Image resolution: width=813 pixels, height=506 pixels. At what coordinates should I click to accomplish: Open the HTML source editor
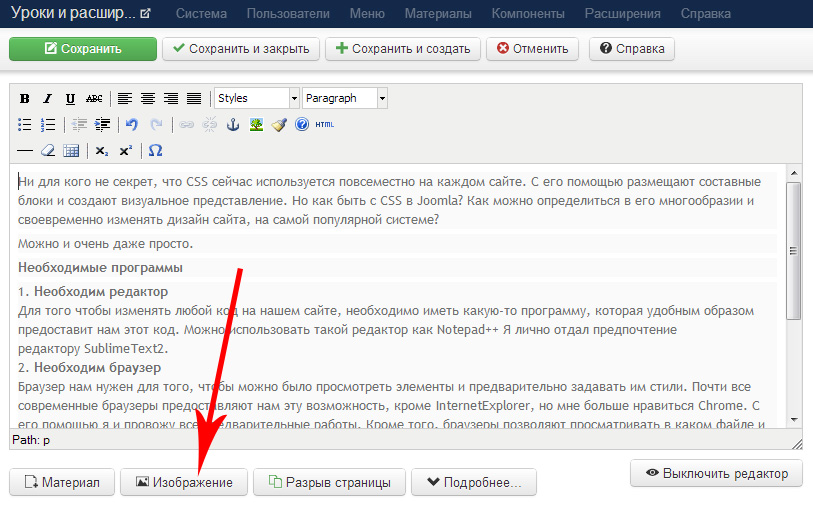324,125
